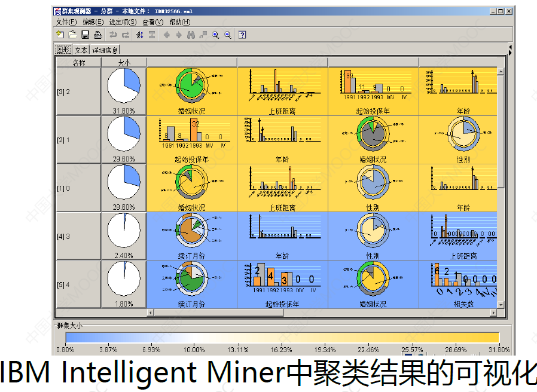This screenshot has height=392, width=537.
Task: Click the '2.40%' size value
Action: [124, 256]
